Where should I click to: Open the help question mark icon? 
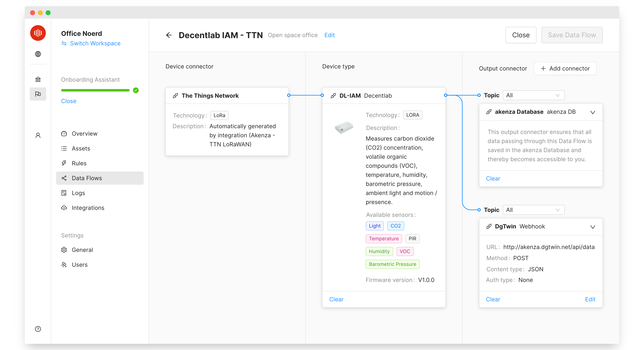pos(38,329)
